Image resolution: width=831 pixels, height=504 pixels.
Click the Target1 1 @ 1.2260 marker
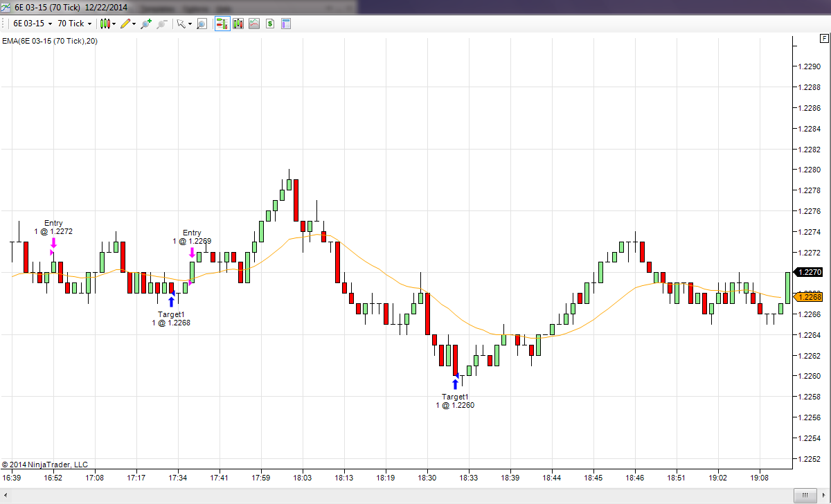(x=455, y=393)
